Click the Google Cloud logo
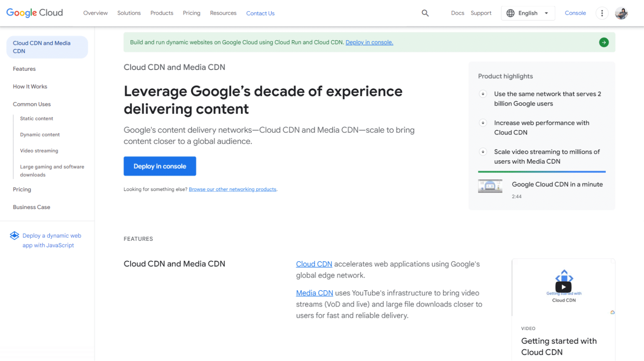The image size is (644, 361). [34, 13]
